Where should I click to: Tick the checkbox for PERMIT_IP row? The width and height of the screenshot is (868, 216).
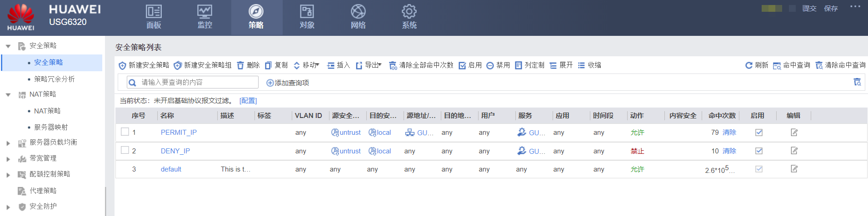click(x=125, y=132)
